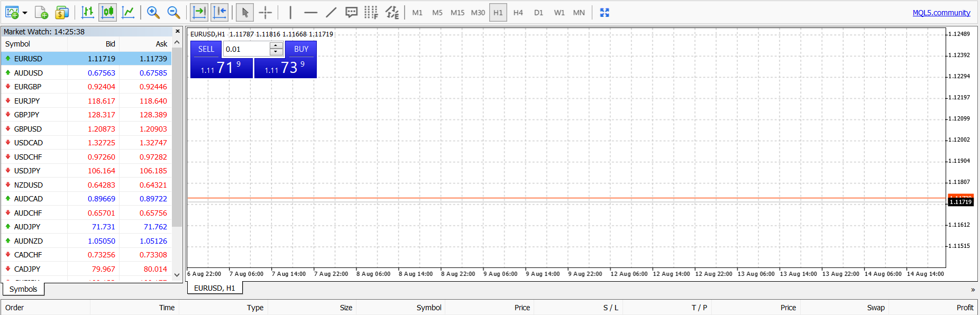Draw a vertical line

tap(290, 12)
